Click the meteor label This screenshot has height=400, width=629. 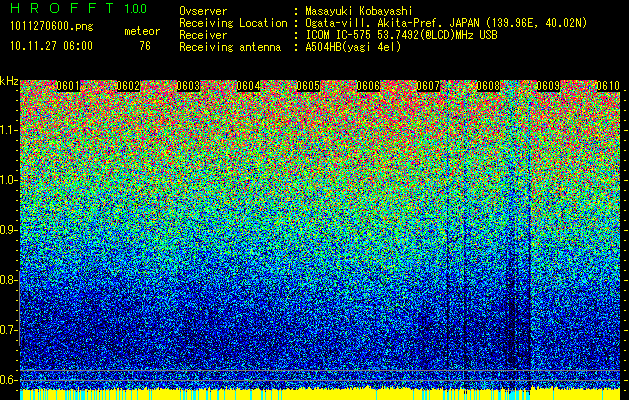click(x=142, y=31)
